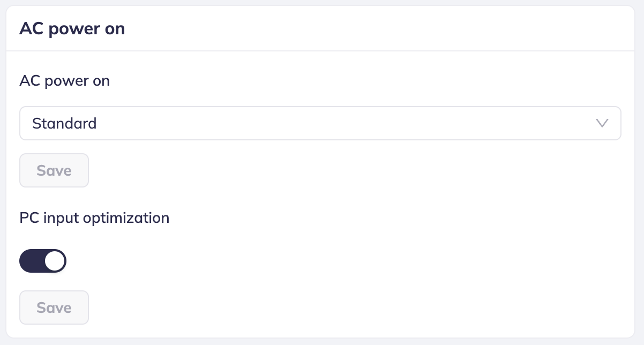Click the word Standard in the select field
This screenshot has height=345, width=644.
pos(64,123)
